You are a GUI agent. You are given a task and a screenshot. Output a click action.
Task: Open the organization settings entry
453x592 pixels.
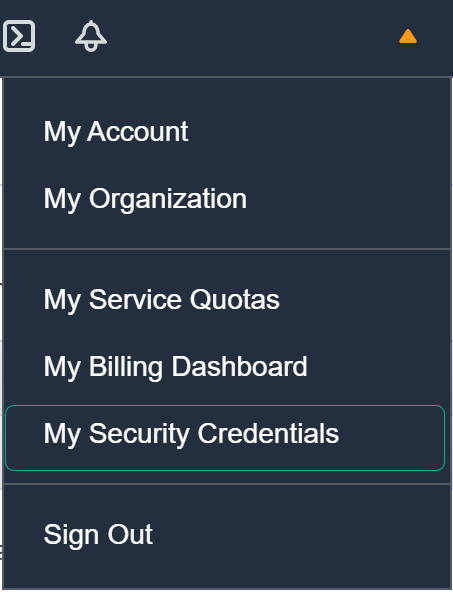tap(145, 199)
